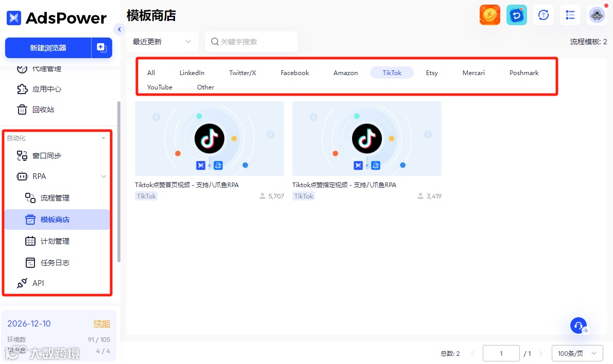Select the LinkedIn category tab

[x=192, y=72]
